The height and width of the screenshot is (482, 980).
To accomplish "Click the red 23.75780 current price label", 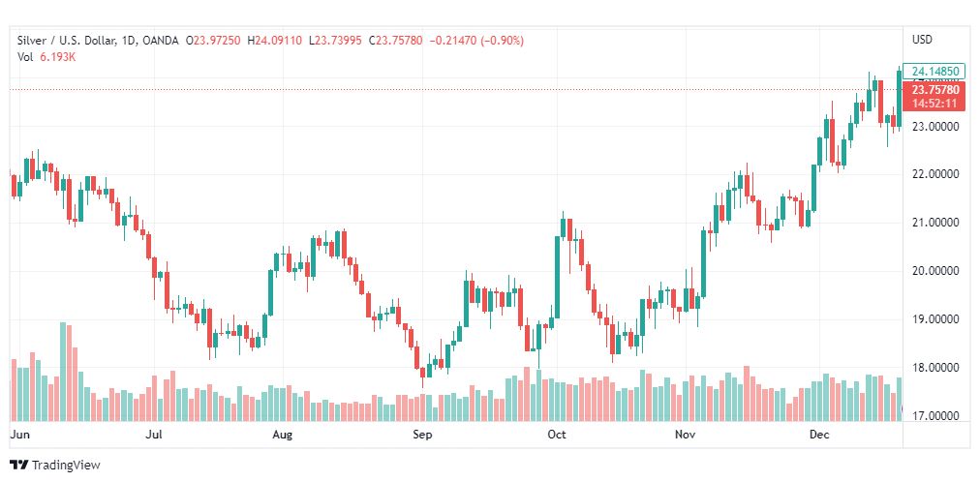I will coord(934,90).
